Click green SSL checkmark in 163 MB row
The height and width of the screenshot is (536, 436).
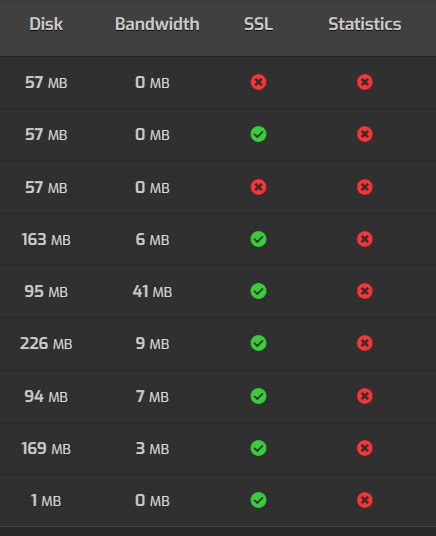[x=258, y=239]
